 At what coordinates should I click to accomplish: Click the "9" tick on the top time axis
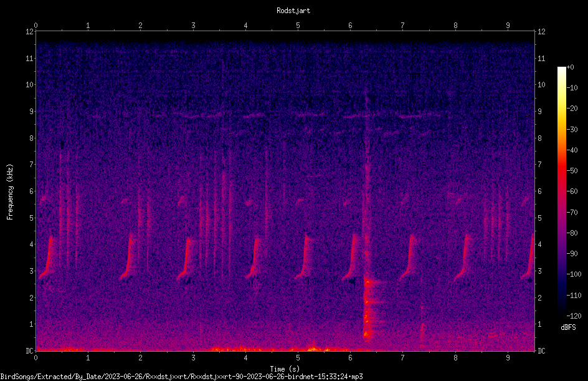[x=508, y=26]
